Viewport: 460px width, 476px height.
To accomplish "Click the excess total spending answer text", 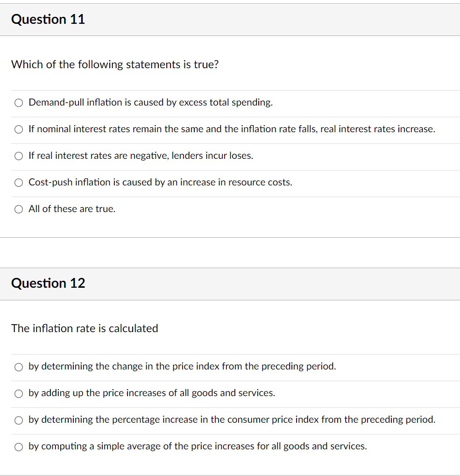I will pos(150,102).
